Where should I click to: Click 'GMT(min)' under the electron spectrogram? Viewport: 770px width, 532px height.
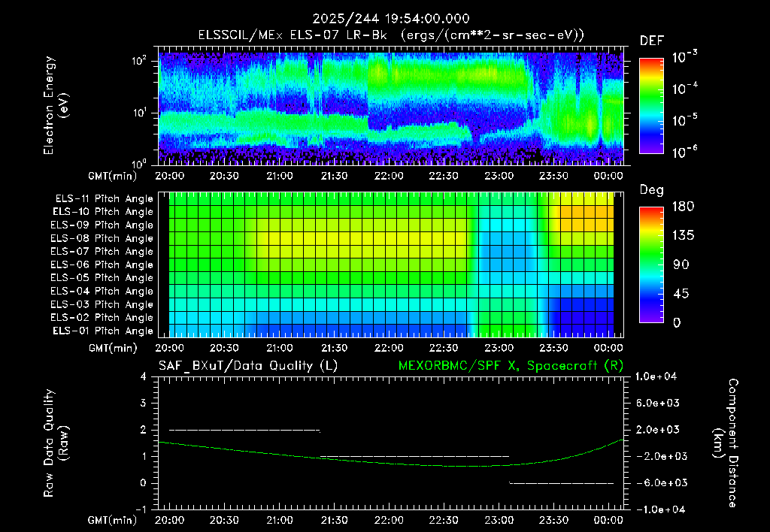[x=112, y=176]
